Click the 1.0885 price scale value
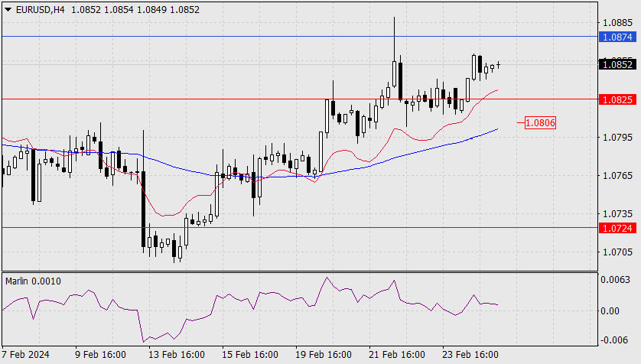This screenshot has height=364, width=641. click(618, 22)
